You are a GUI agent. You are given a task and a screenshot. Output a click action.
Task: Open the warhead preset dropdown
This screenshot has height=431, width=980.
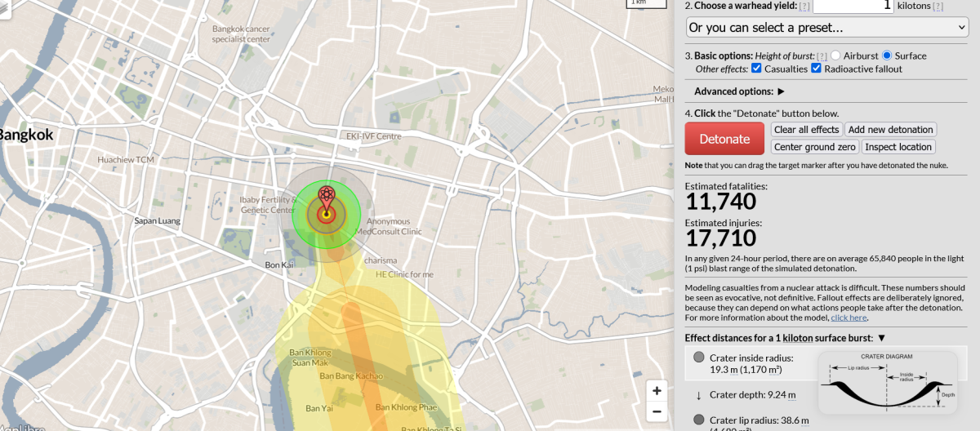pos(826,28)
